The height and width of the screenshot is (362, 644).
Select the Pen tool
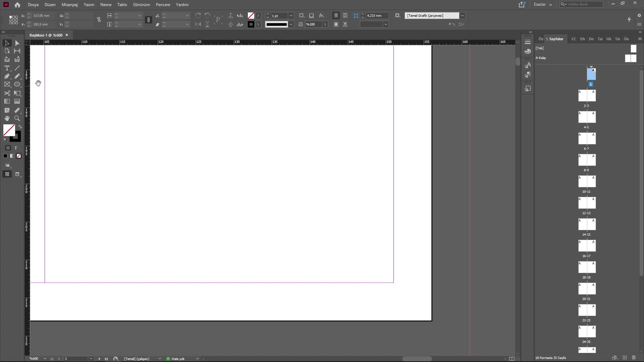(x=7, y=76)
